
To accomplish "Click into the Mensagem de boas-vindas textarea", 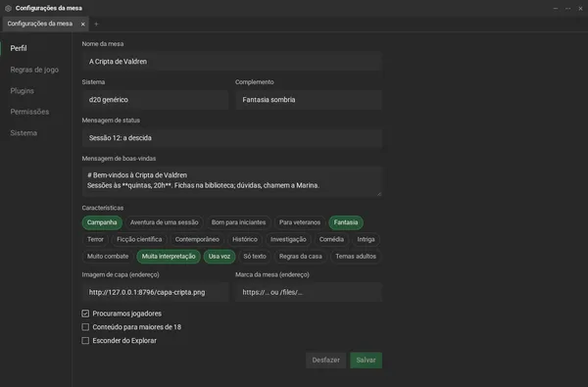I will click(x=231, y=181).
